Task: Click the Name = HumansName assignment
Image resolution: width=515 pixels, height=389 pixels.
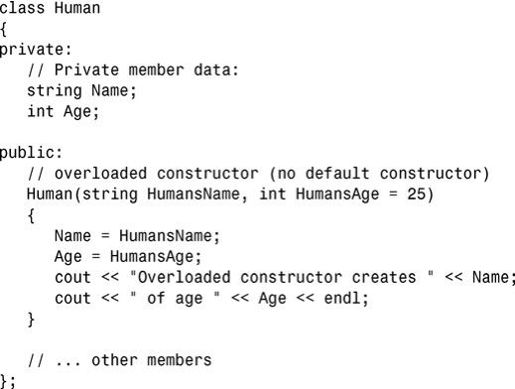Action: coord(137,236)
